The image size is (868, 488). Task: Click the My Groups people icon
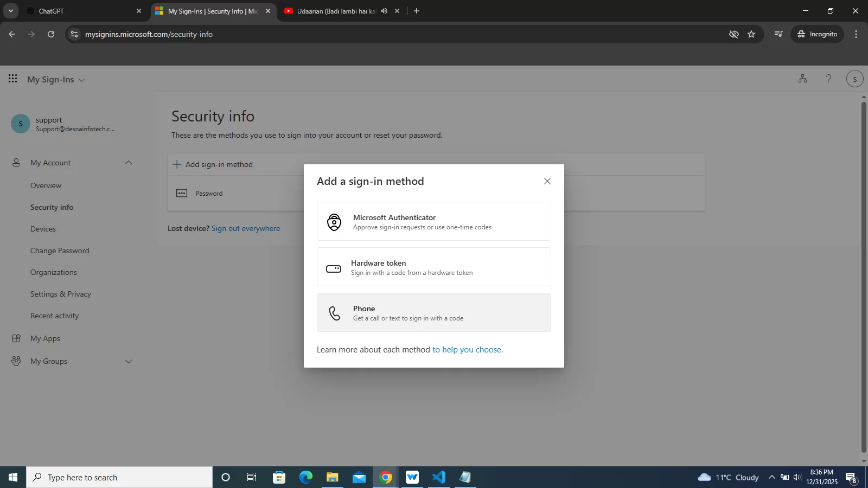(x=16, y=361)
